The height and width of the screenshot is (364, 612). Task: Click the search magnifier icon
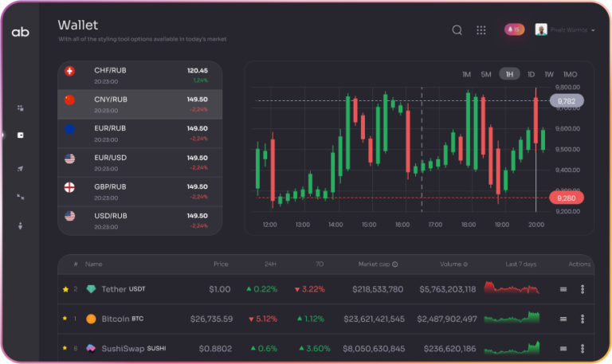(457, 30)
